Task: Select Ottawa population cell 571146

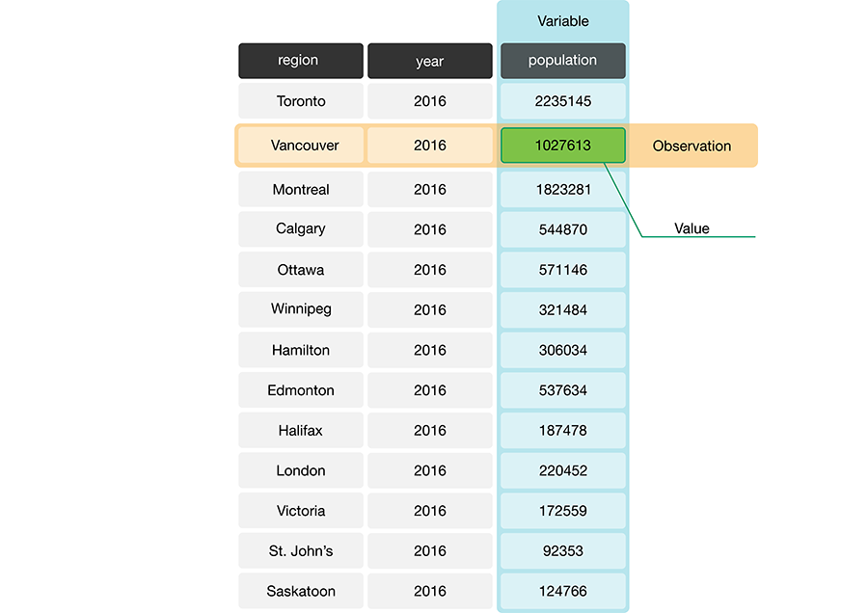Action: click(x=562, y=270)
